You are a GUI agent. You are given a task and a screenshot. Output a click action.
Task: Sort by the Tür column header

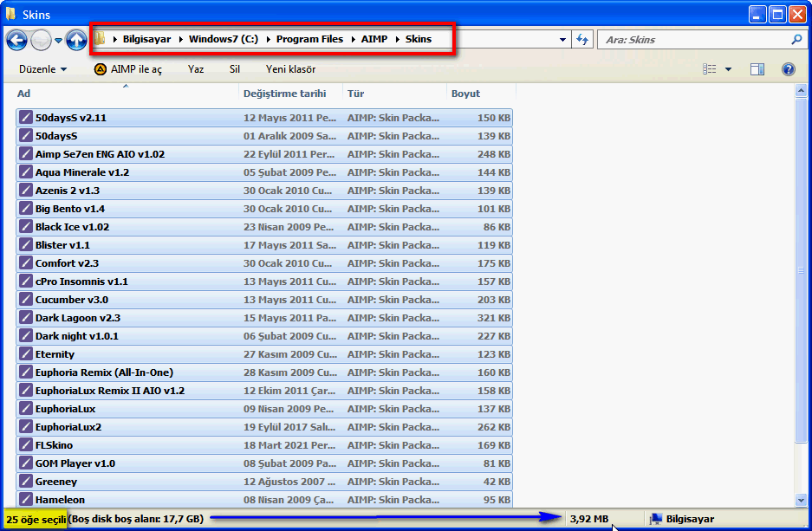click(394, 94)
